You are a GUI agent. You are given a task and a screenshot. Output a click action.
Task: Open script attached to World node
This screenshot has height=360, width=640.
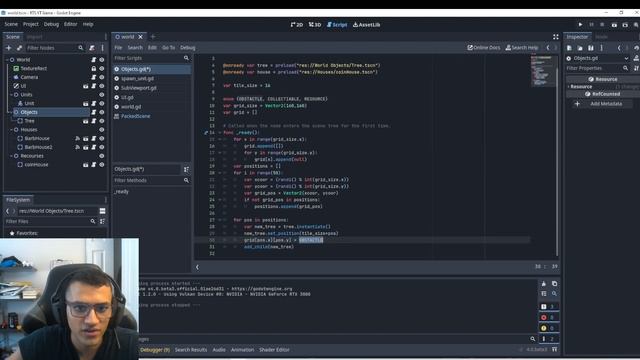coord(93,60)
